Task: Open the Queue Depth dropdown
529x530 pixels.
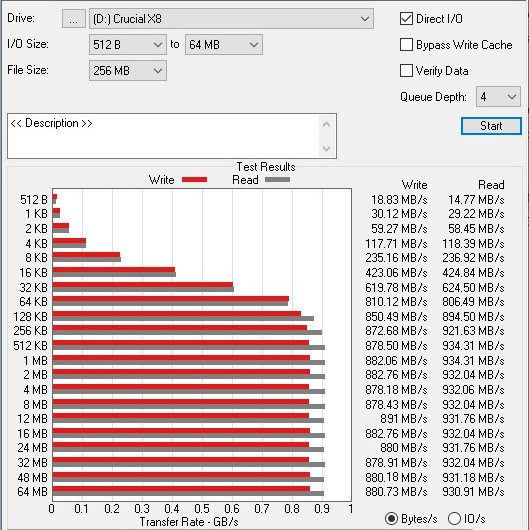Action: click(498, 97)
